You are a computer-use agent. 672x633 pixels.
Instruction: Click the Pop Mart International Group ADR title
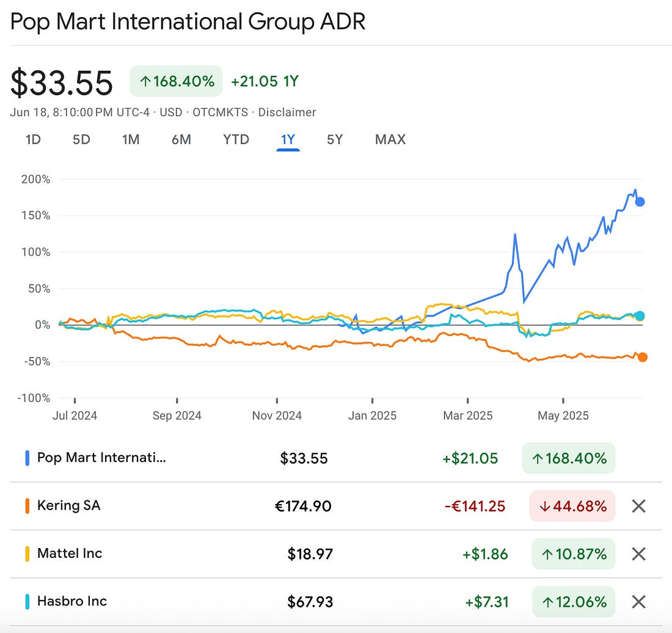pyautogui.click(x=188, y=22)
